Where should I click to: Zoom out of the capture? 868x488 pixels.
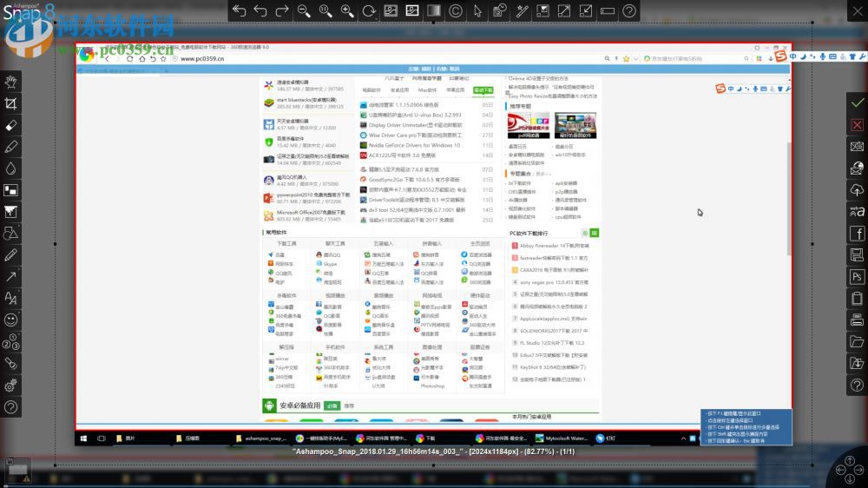coord(304,10)
